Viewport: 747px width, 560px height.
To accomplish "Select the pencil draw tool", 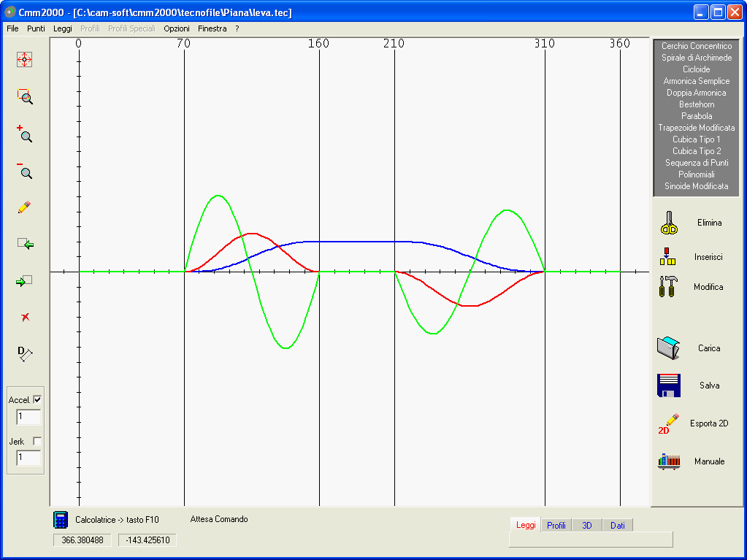I will pyautogui.click(x=24, y=207).
